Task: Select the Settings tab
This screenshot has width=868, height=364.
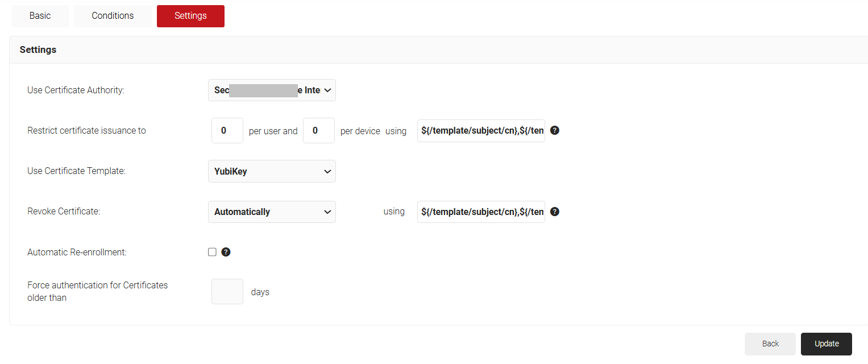Action: (190, 16)
